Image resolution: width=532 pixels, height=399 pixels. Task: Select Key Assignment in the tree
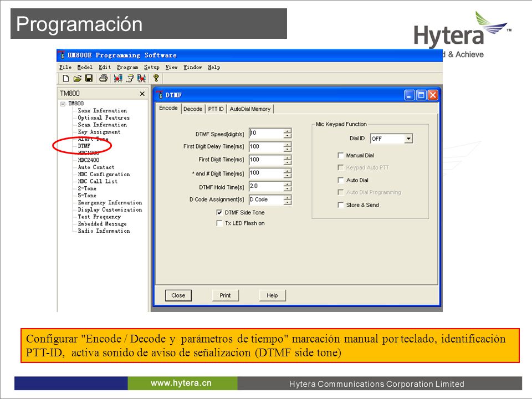point(99,132)
